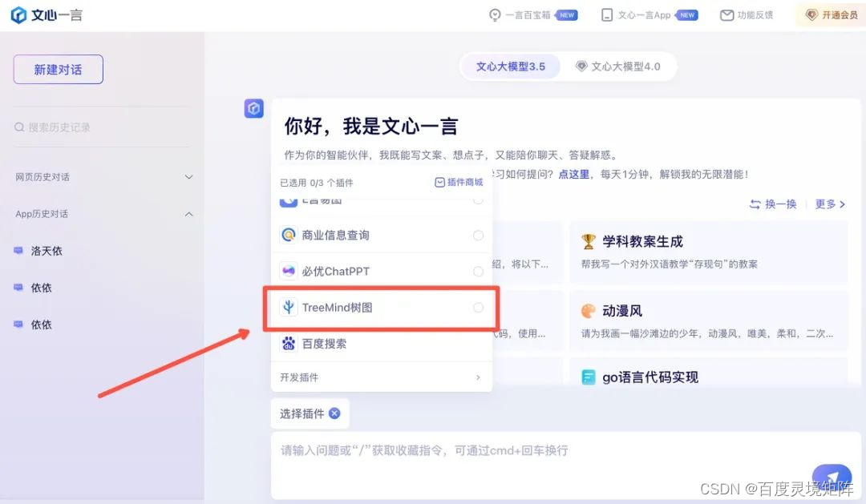The image size is (866, 504).
Task: Click 一言百宝箱 in top bar
Action: click(x=533, y=15)
